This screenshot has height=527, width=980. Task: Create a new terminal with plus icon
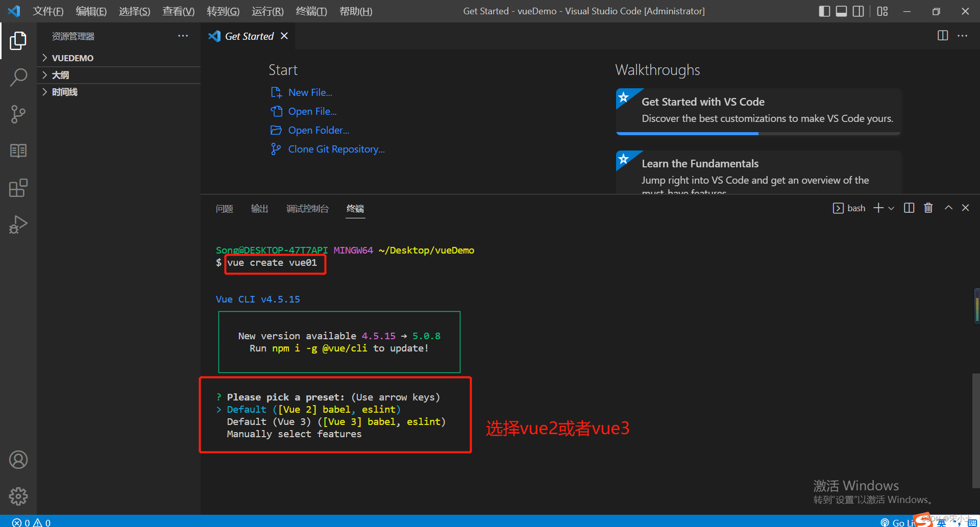[x=878, y=208]
